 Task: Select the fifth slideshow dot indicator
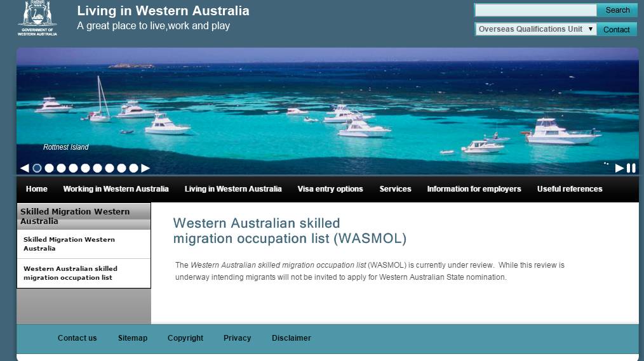point(86,168)
